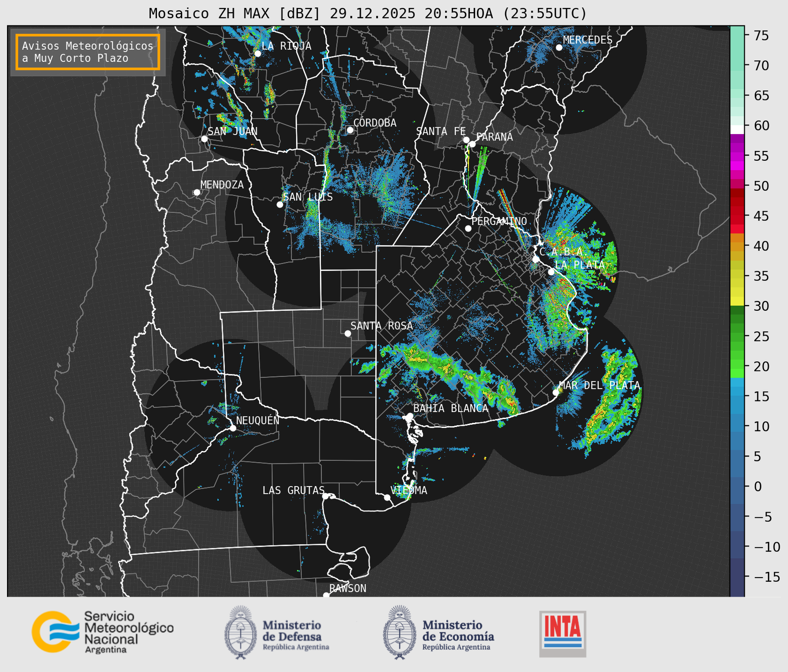
Task: Click the Santa Rosa city label
Action: 382,326
